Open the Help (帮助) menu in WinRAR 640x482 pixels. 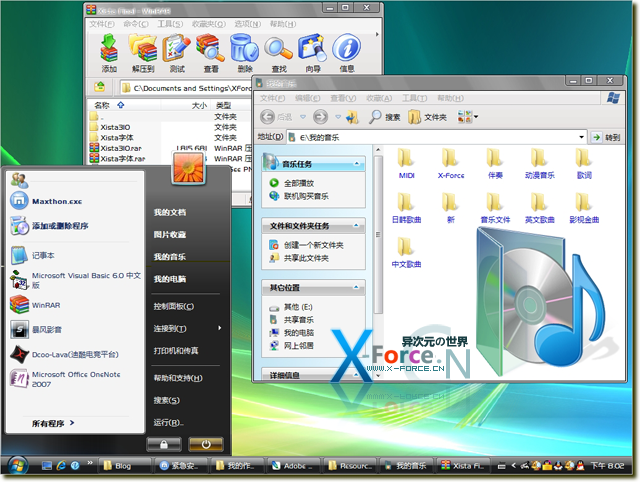click(283, 24)
